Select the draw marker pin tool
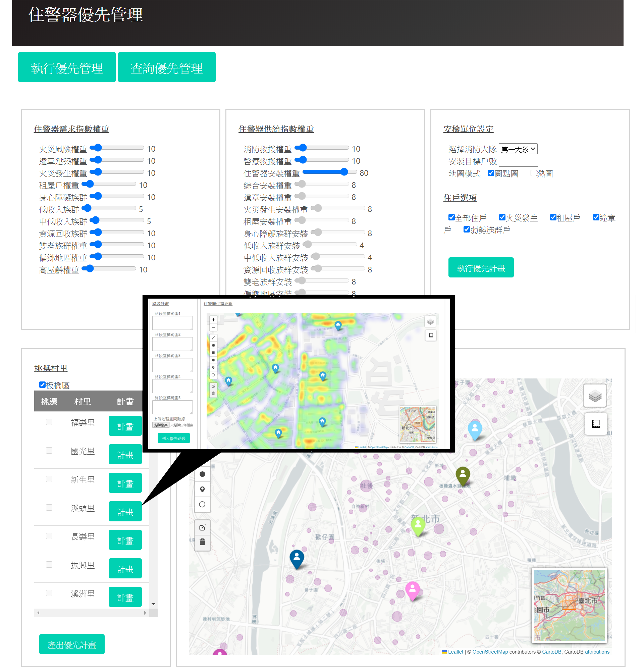This screenshot has height=671, width=644. (x=202, y=489)
